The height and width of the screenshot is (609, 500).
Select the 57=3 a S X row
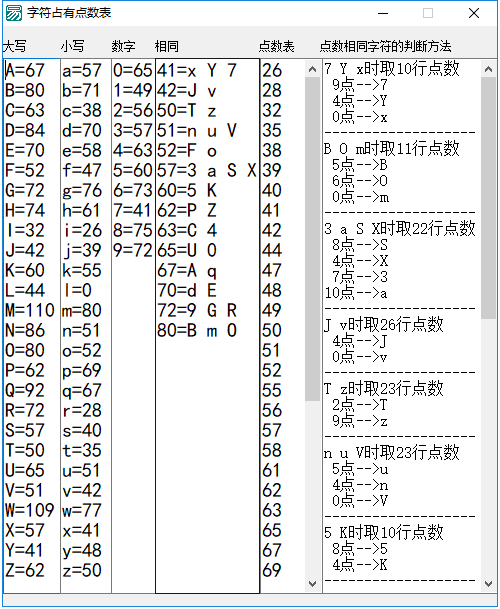[x=207, y=171]
